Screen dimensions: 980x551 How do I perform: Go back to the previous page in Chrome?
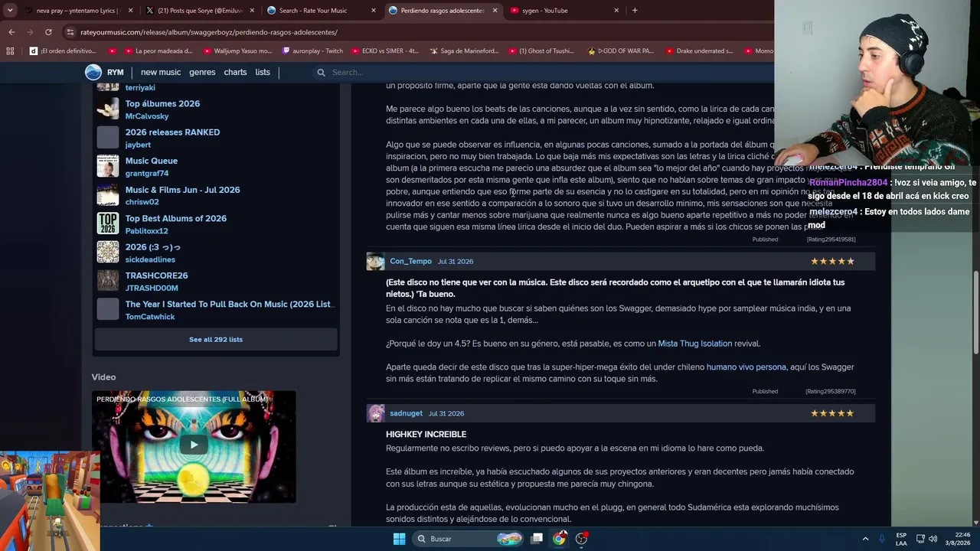coord(11,32)
